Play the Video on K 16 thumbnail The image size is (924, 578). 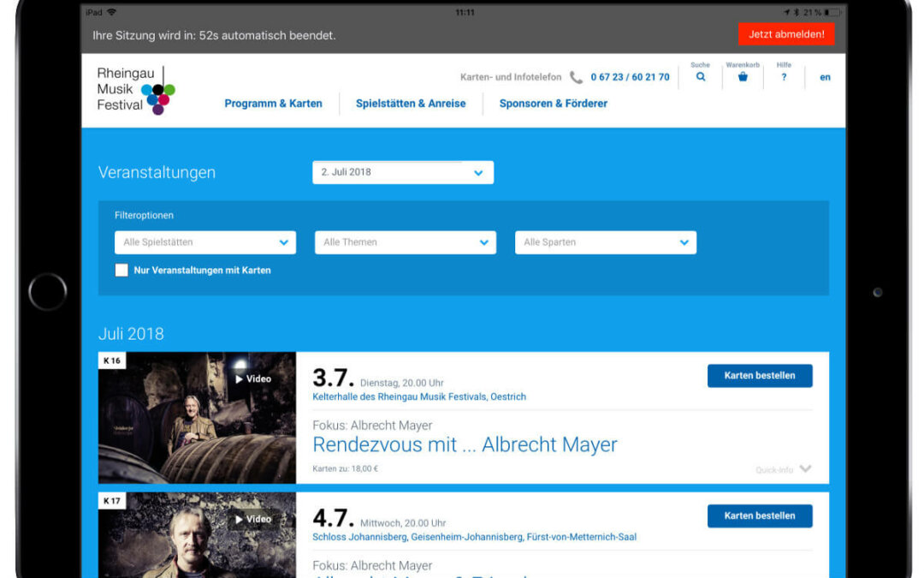pos(253,378)
